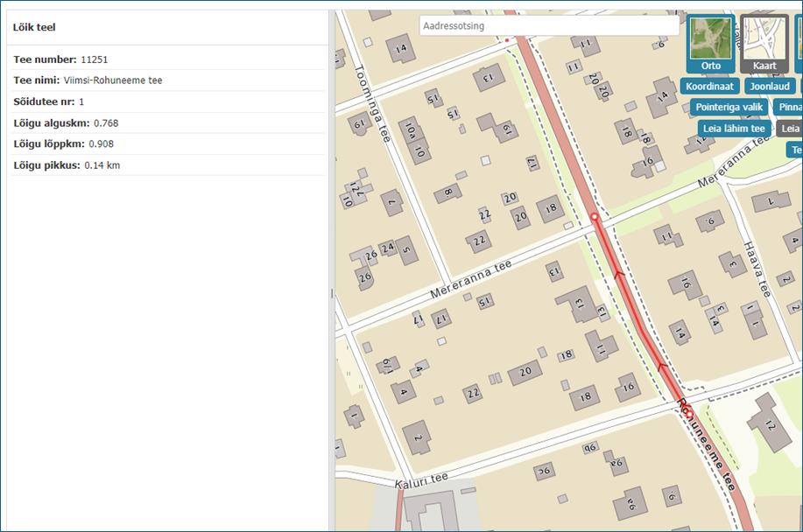The image size is (803, 532).
Task: Enable Pointeriga valik selection mode
Action: [x=729, y=108]
